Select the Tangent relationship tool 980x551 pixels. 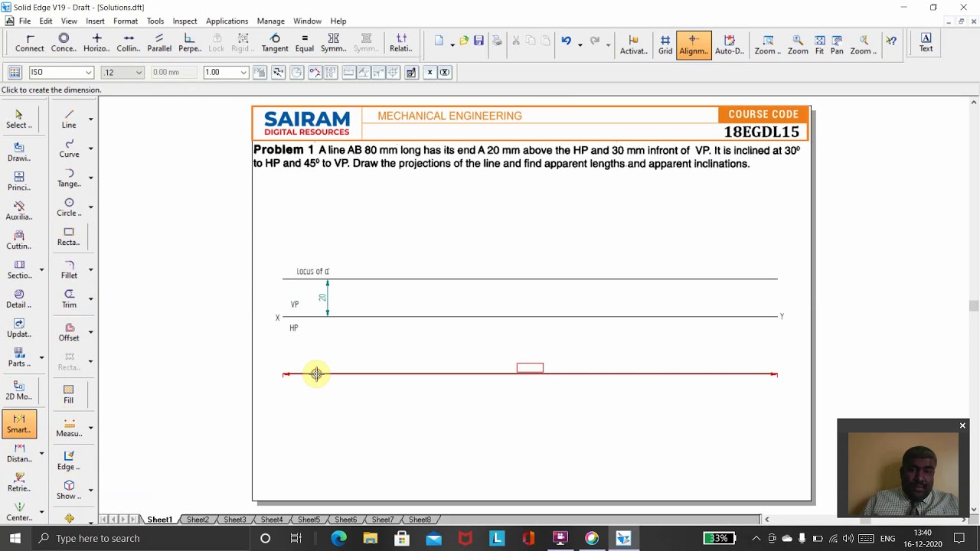tap(275, 43)
